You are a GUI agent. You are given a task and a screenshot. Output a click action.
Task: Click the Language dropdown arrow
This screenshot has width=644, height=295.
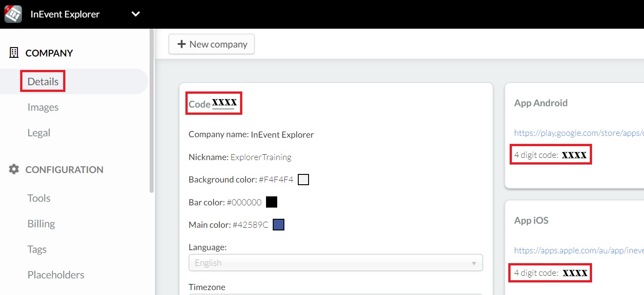click(x=474, y=263)
